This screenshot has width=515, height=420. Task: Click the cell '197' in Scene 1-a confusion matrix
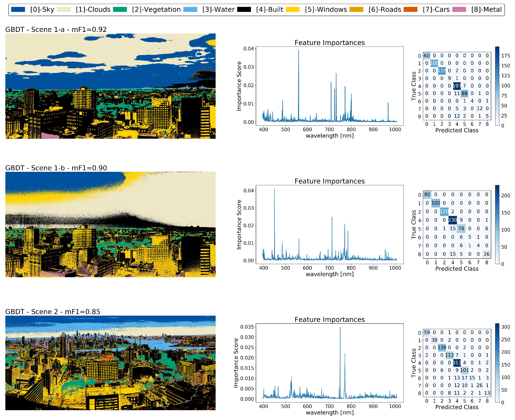click(x=457, y=86)
